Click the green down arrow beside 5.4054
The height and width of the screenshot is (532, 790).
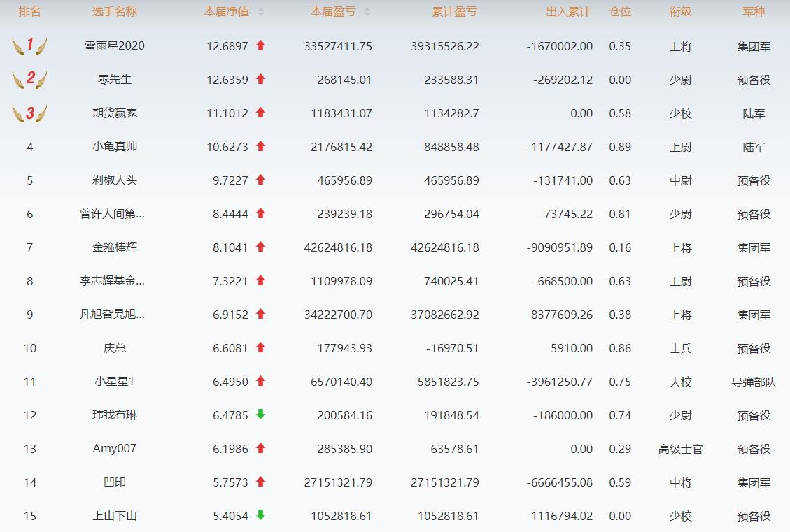[261, 515]
